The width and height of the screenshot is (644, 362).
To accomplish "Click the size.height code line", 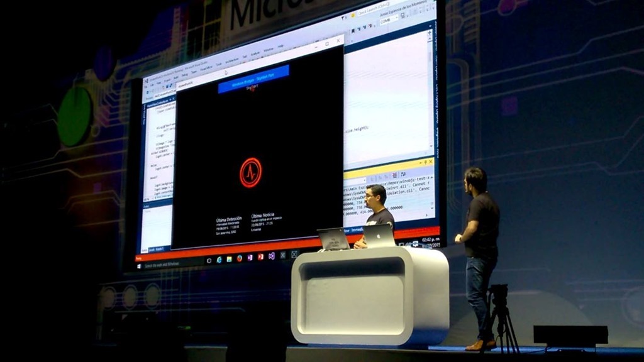I will 356,129.
